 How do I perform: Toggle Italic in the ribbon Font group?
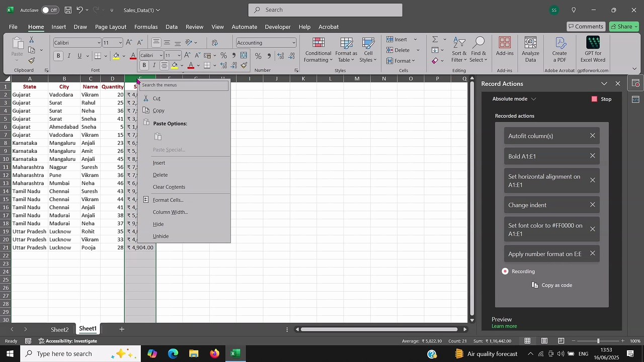point(69,56)
